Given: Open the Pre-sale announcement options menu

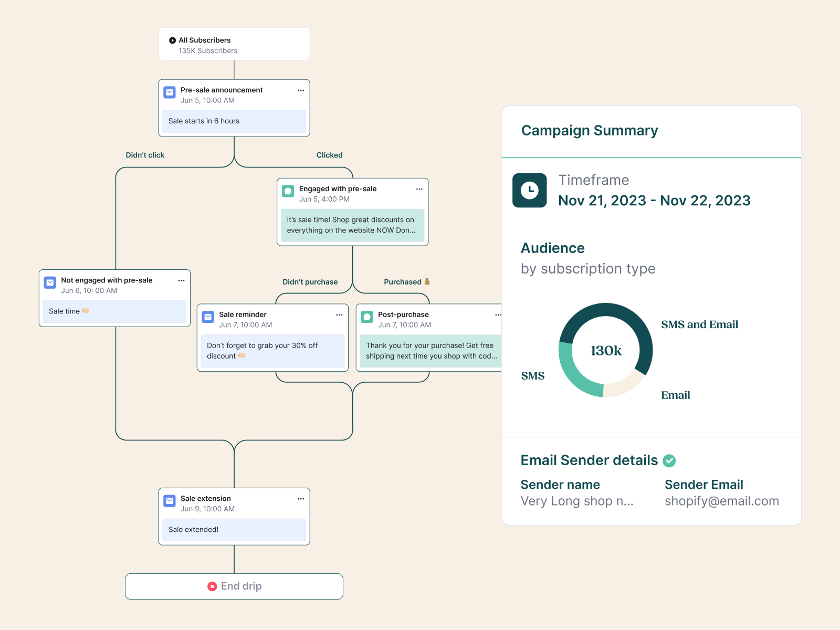Looking at the screenshot, I should coord(301,90).
